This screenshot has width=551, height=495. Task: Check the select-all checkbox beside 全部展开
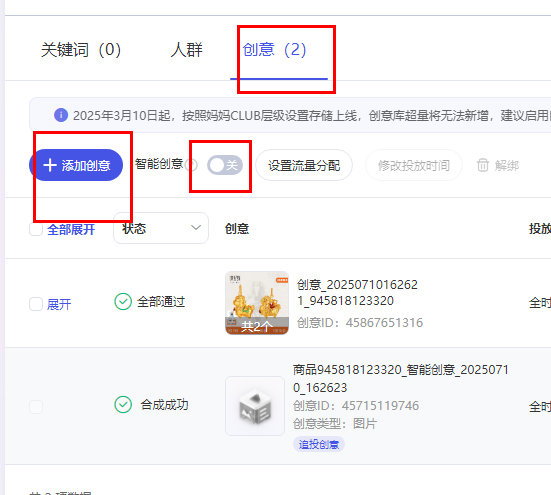(36, 229)
